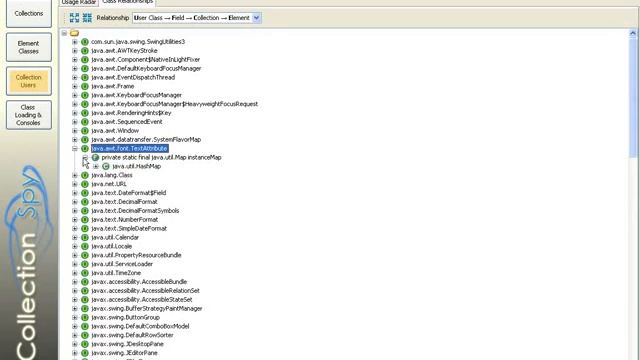Image resolution: width=640 pixels, height=360 pixels.
Task: Click the root folder icon
Action: 74,33
